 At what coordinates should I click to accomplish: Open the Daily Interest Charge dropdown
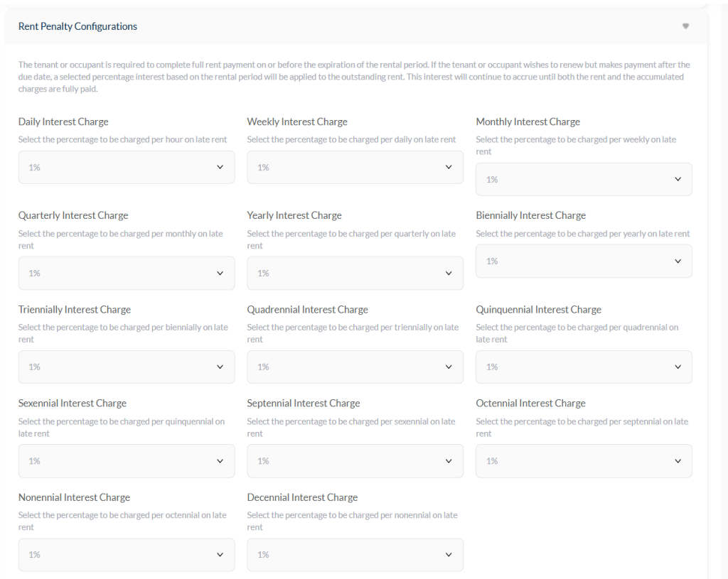(127, 168)
